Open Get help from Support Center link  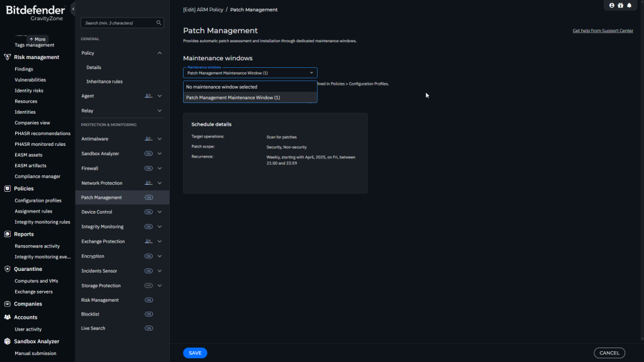coord(602,31)
